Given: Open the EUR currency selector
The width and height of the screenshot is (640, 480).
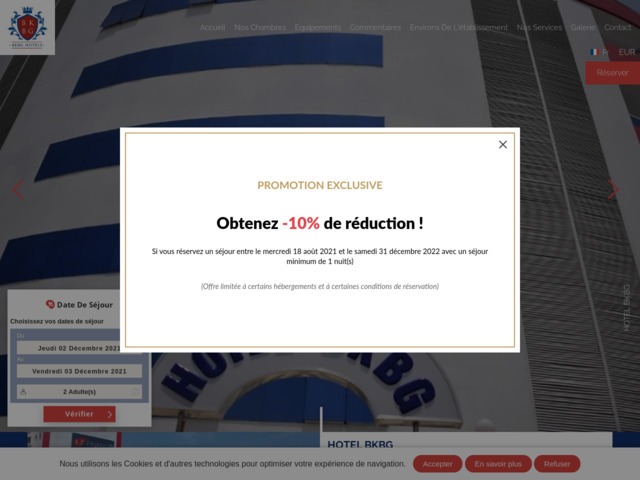Looking at the screenshot, I should pyautogui.click(x=626, y=52).
